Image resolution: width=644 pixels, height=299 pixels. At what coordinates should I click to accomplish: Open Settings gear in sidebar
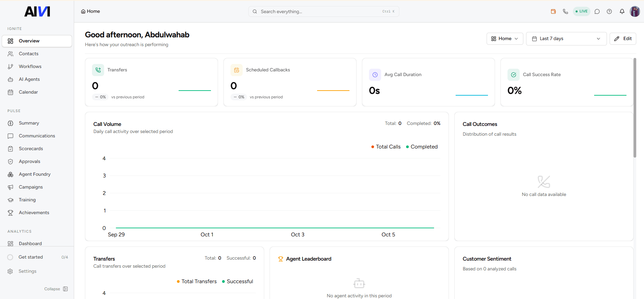tap(10, 271)
